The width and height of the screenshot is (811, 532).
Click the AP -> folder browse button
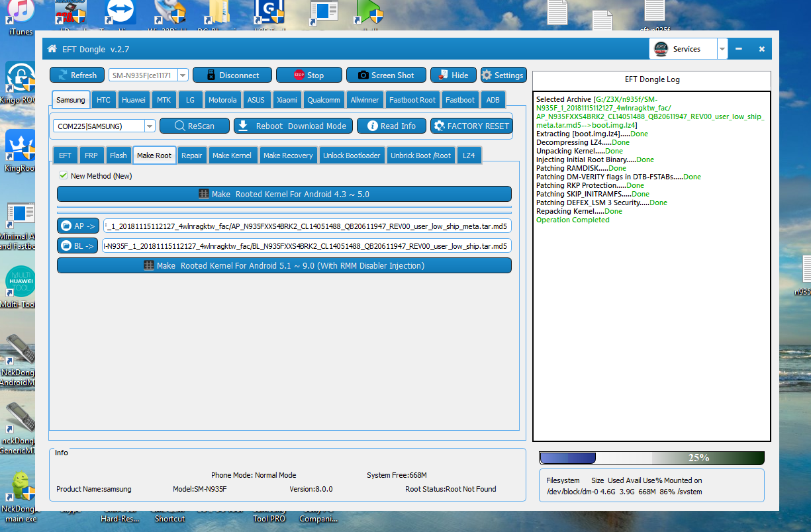pos(78,226)
